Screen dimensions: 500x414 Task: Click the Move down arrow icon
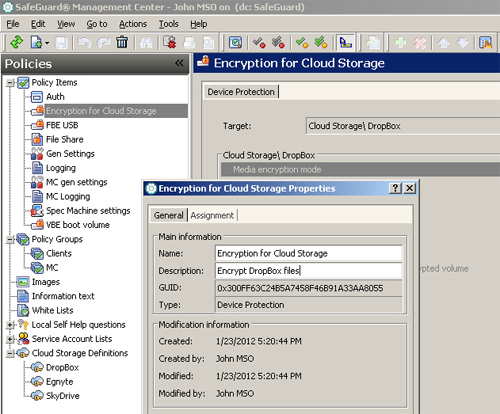463,43
